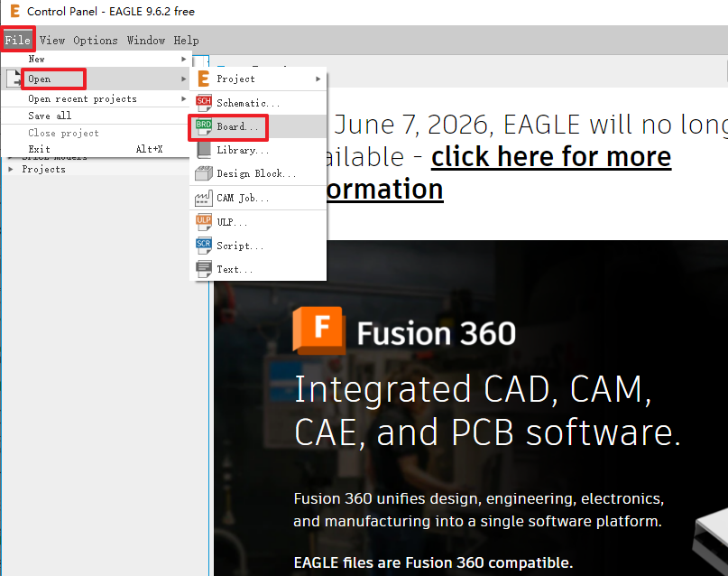Select ULP... in the Open submenu

(x=258, y=221)
